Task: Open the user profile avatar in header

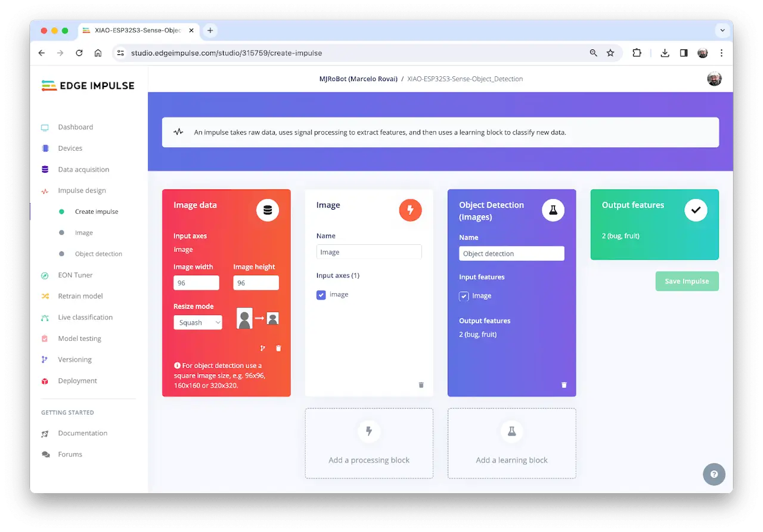Action: pyautogui.click(x=714, y=79)
